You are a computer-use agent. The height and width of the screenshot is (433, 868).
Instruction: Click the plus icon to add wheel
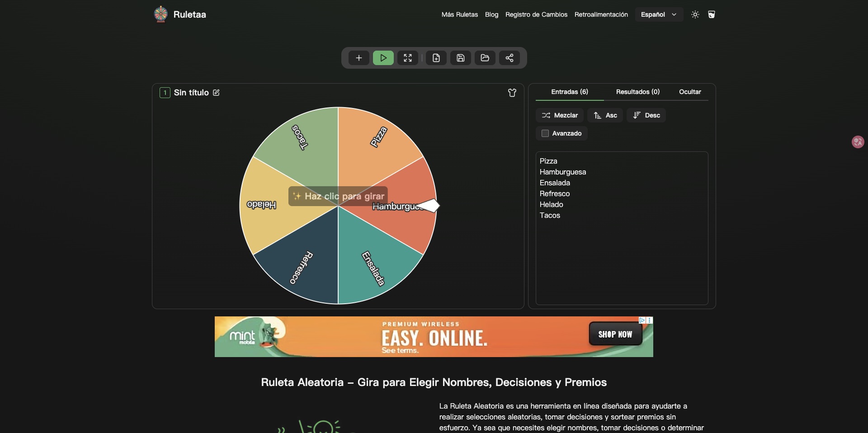[x=359, y=58]
